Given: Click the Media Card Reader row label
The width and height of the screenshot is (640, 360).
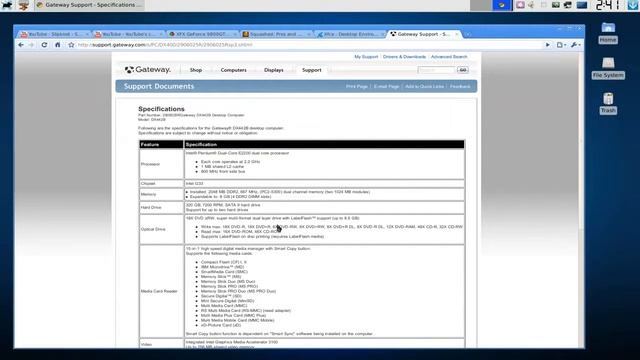Looking at the screenshot, I should coord(159,291).
